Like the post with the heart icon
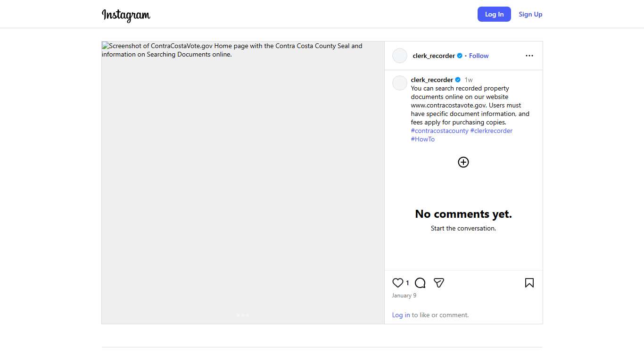Viewport: 644px width, 362px height. click(398, 283)
